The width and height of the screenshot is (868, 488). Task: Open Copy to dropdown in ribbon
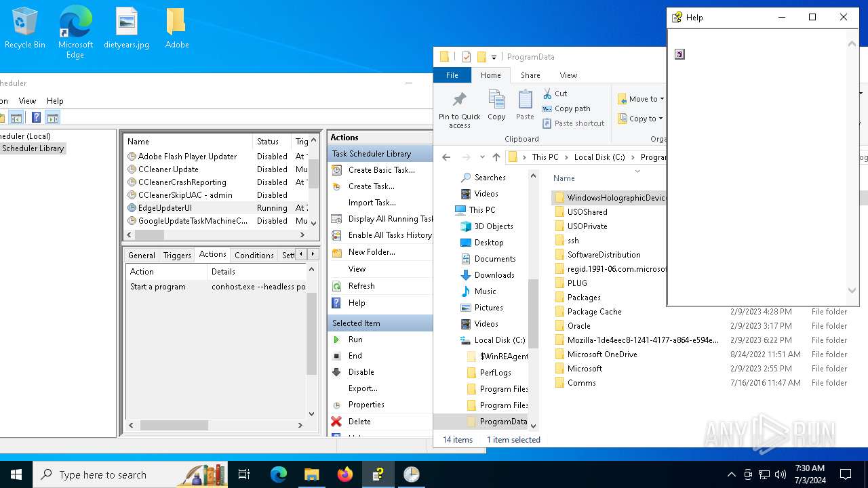641,119
